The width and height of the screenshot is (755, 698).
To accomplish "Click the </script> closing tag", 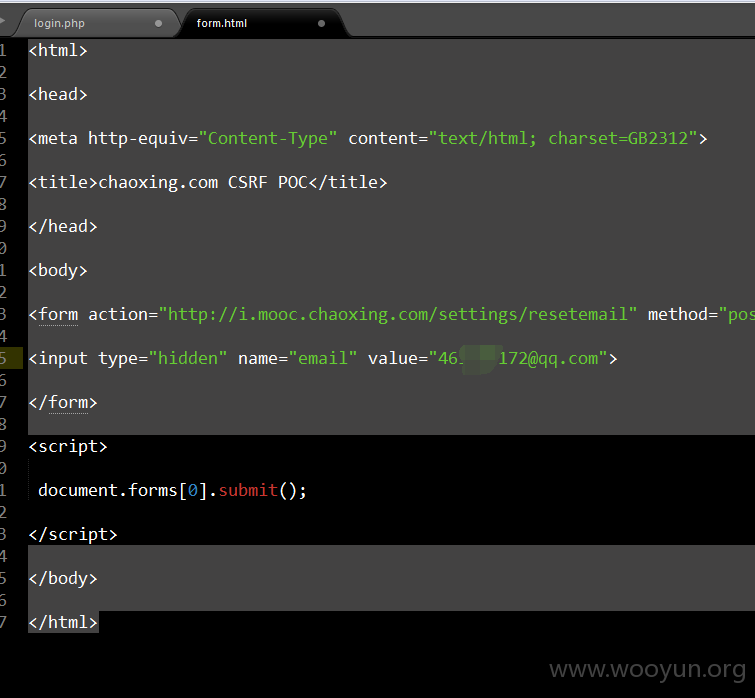I will point(73,534).
